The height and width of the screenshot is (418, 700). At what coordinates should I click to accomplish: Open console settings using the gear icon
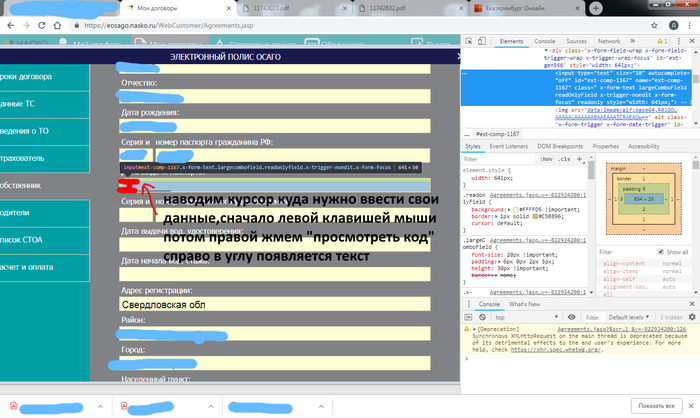(x=691, y=316)
